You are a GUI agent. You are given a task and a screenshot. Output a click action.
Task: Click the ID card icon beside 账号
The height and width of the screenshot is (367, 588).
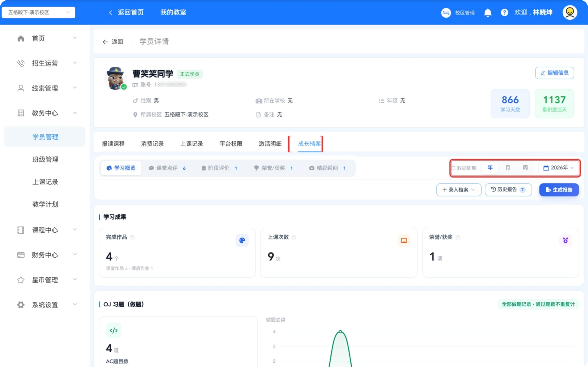point(135,85)
